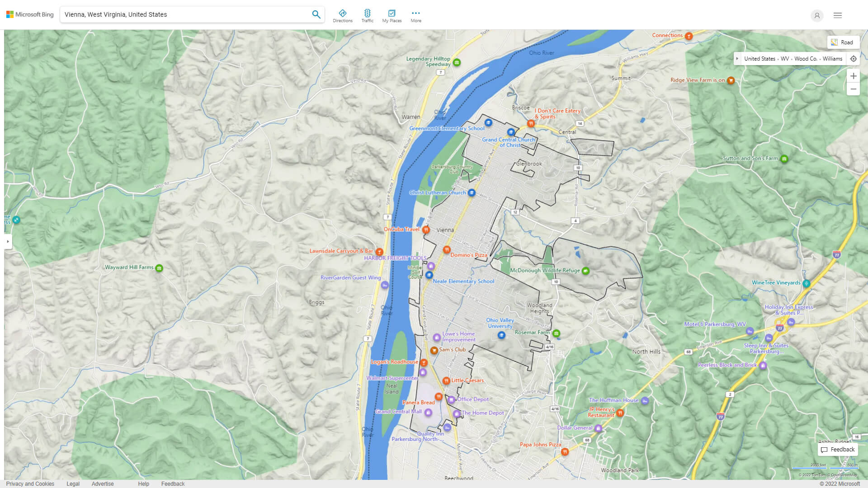
Task: Select the Christ Lutheran Church pin
Action: (472, 192)
